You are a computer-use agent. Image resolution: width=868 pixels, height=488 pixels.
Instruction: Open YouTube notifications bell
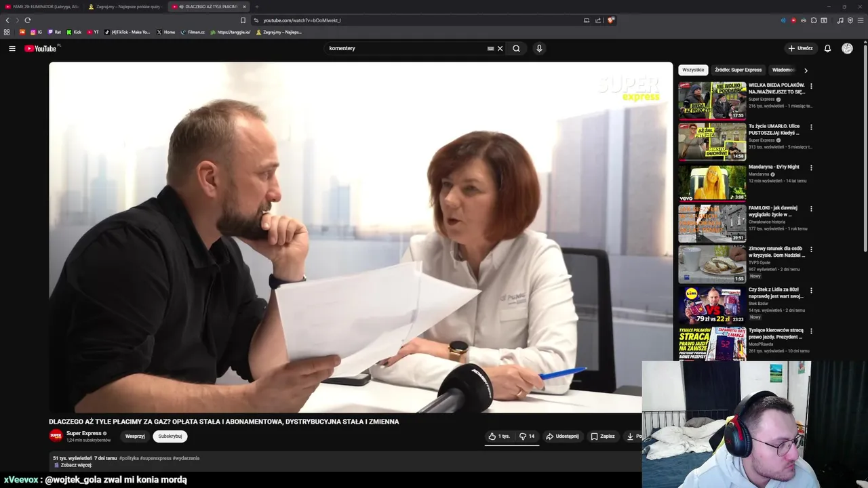click(x=827, y=48)
